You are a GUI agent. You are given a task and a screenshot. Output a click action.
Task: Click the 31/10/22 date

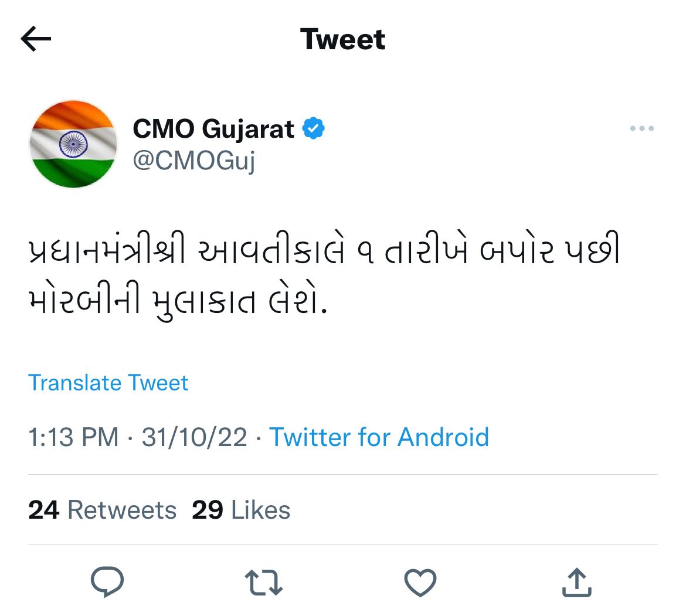[x=194, y=437]
